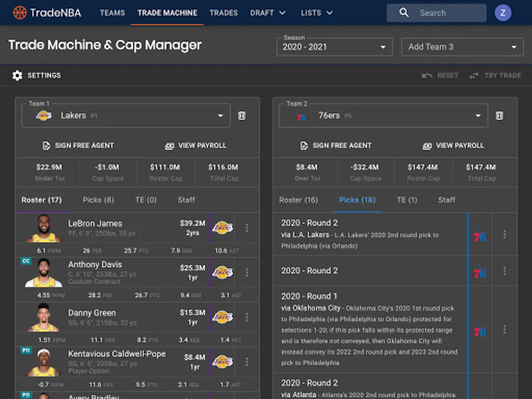Open the Z user avatar menu
Image resolution: width=532 pixels, height=399 pixels.
click(503, 13)
